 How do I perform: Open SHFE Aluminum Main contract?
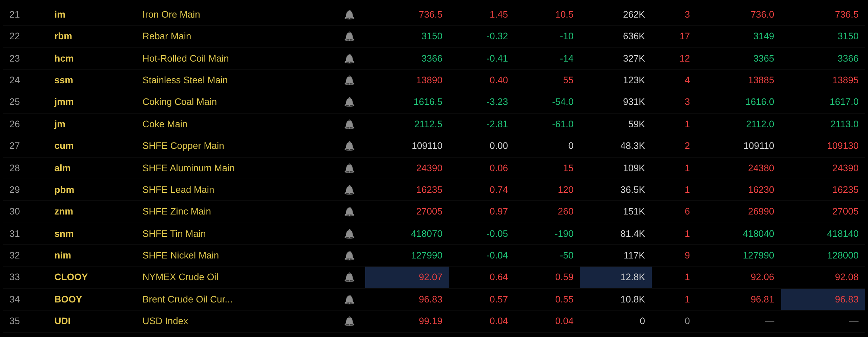(x=188, y=168)
